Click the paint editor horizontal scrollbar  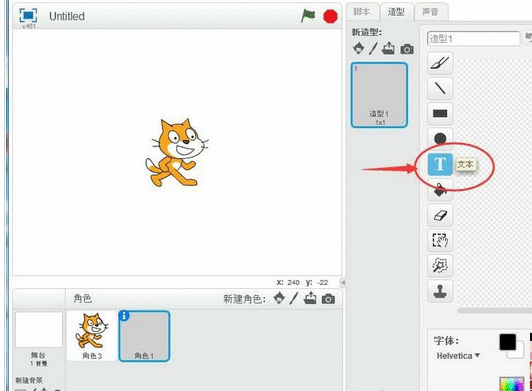coord(495,310)
